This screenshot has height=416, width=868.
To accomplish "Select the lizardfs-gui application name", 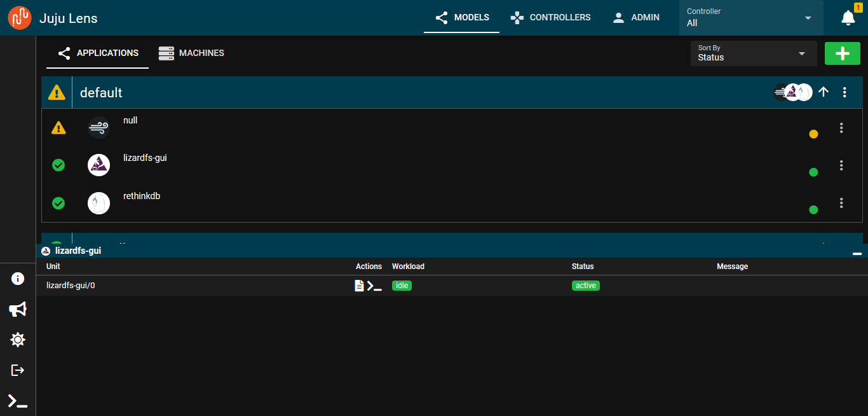I will point(145,158).
